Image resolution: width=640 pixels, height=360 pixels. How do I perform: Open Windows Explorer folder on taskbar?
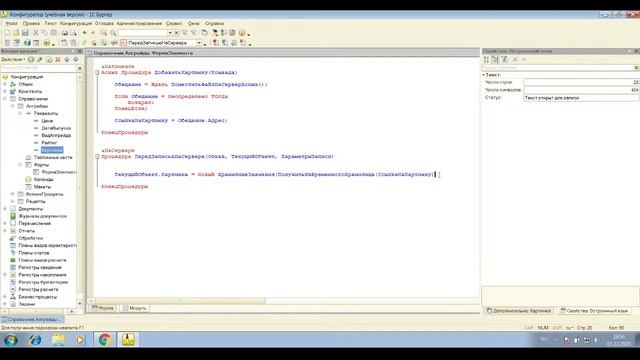(x=58, y=339)
